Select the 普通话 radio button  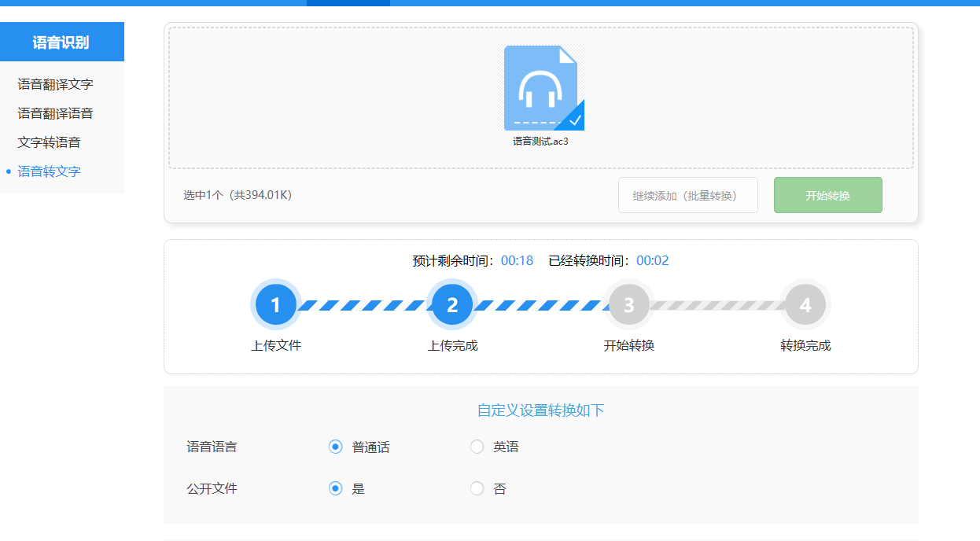click(336, 447)
